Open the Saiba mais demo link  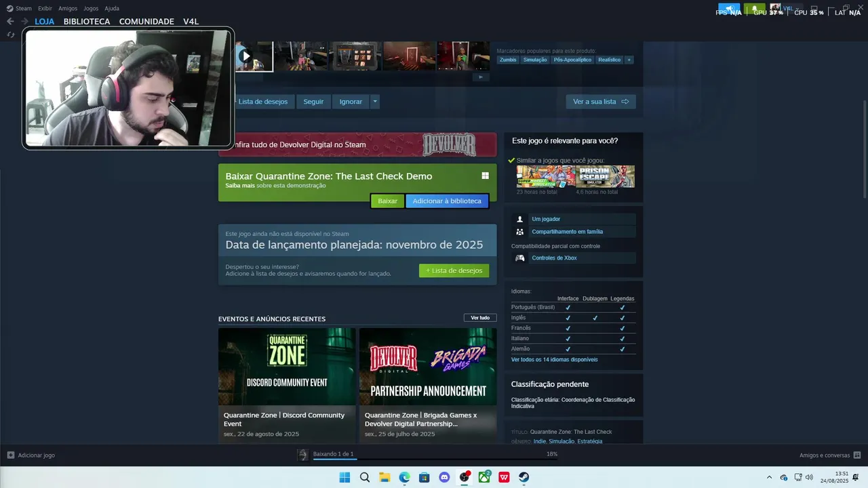[x=240, y=186]
